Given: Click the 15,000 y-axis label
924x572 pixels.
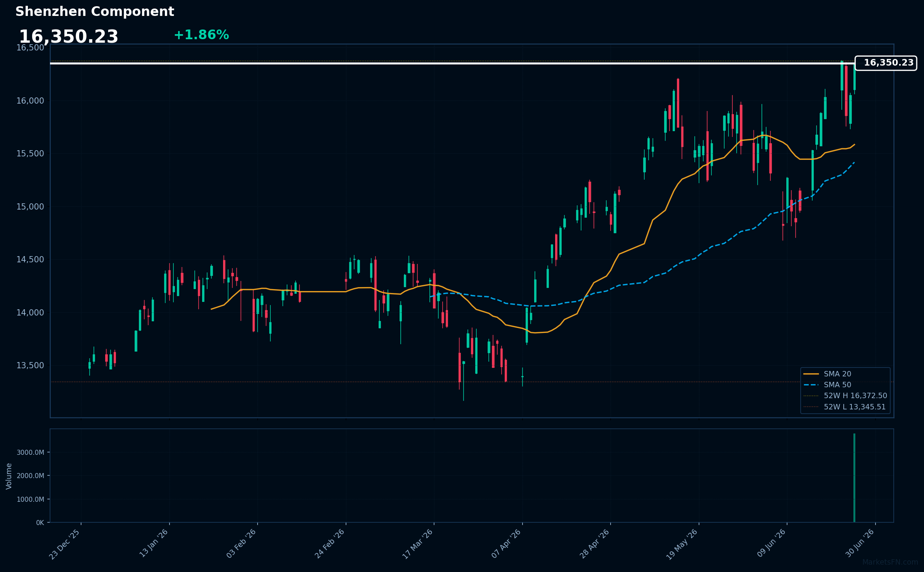Looking at the screenshot, I should 30,207.
